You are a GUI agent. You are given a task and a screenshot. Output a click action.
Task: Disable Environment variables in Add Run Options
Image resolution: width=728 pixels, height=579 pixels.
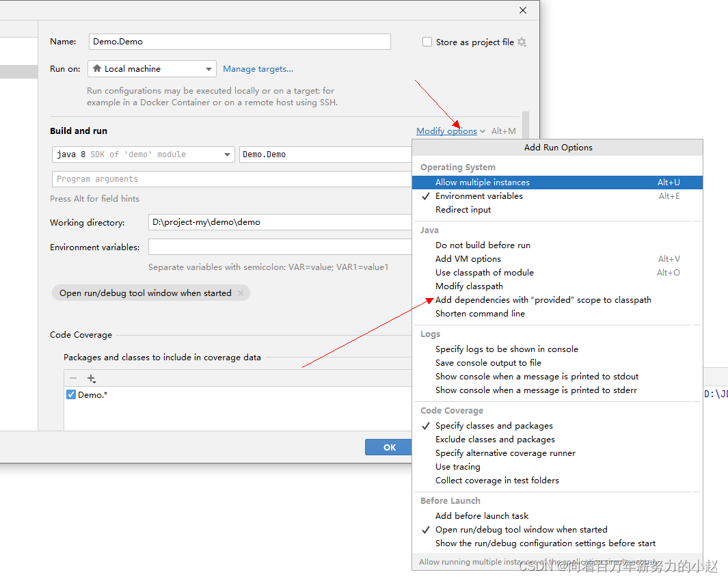(478, 196)
